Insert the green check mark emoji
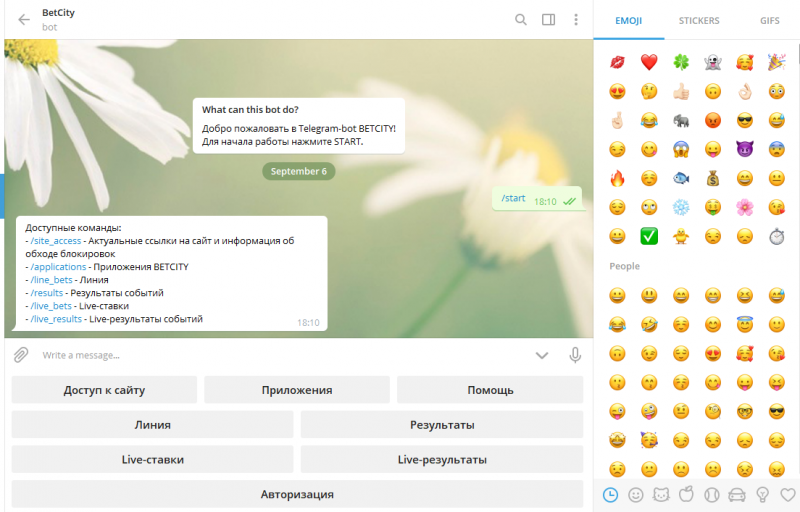The width and height of the screenshot is (800, 512). (x=649, y=236)
